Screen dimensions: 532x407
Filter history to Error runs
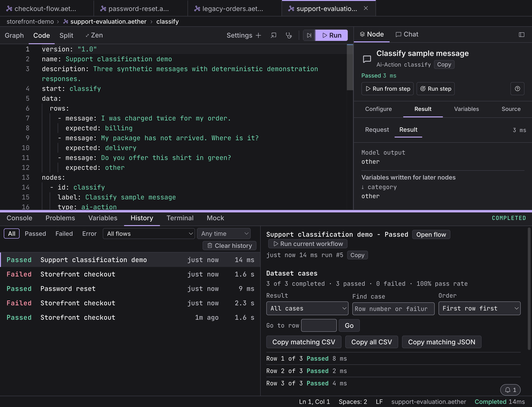tap(89, 233)
